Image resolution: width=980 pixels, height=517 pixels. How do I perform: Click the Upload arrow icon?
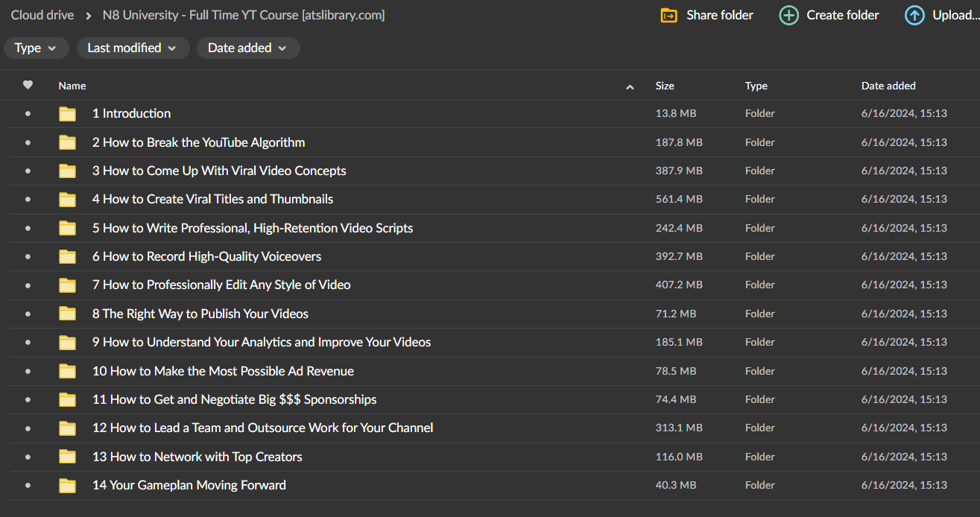[914, 15]
